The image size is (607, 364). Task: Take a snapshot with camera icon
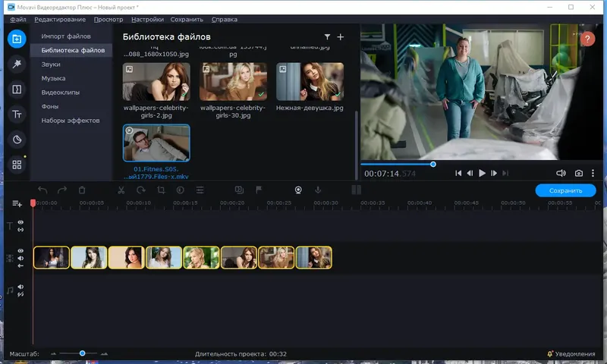(578, 174)
